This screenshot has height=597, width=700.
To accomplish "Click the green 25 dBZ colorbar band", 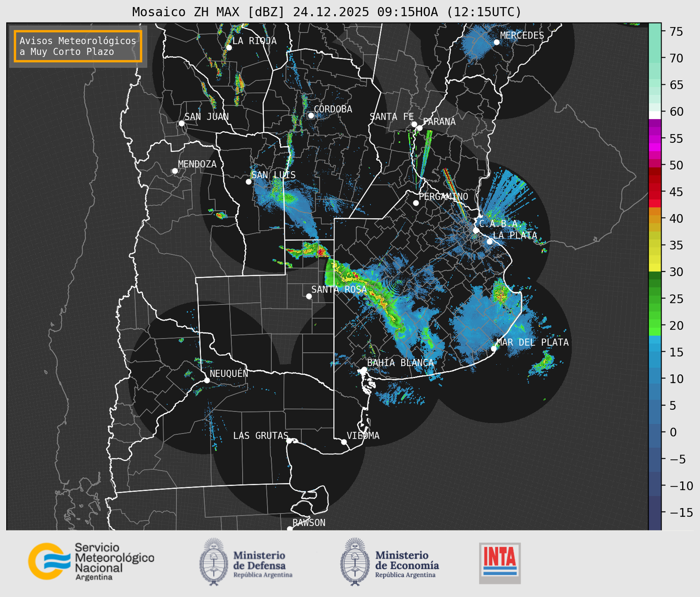I will click(x=655, y=299).
